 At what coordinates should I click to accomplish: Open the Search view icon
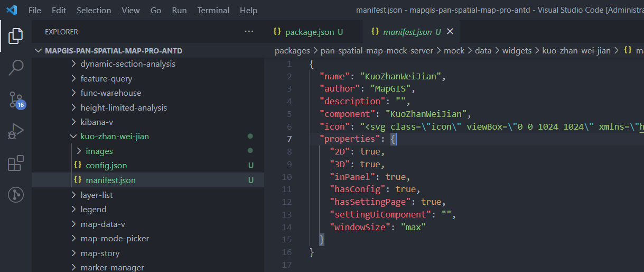16,68
